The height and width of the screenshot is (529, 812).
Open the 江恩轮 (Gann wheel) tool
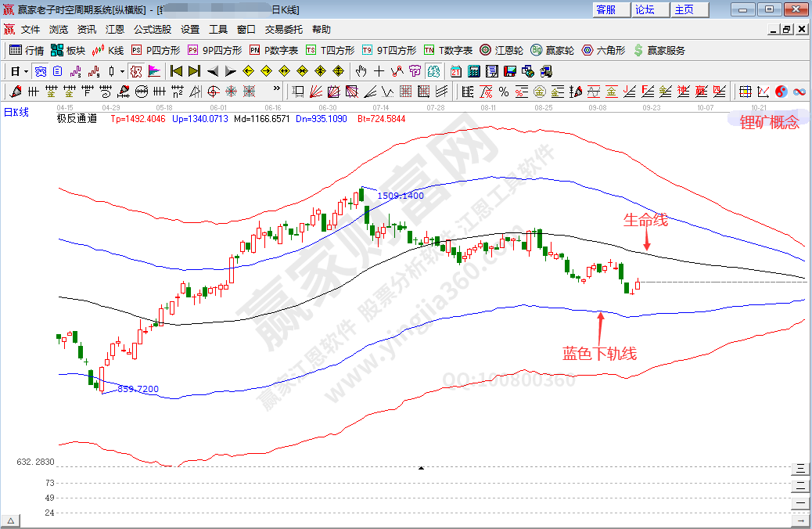(x=501, y=50)
